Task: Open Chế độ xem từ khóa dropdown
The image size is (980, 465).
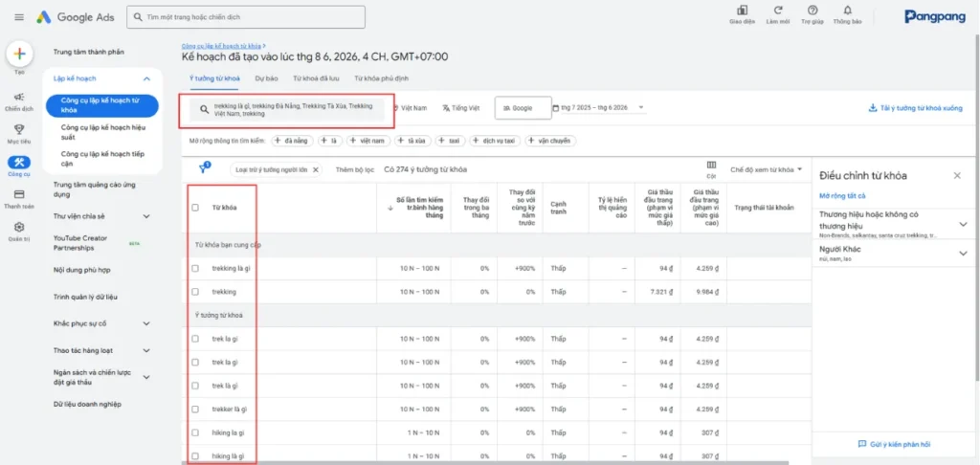Action: 767,169
